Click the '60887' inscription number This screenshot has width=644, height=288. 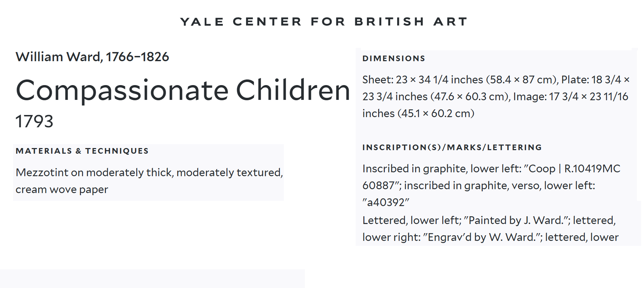click(378, 186)
